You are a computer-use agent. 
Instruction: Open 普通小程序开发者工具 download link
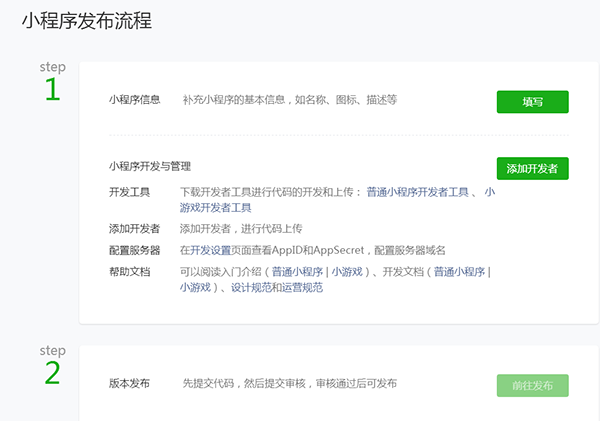417,192
